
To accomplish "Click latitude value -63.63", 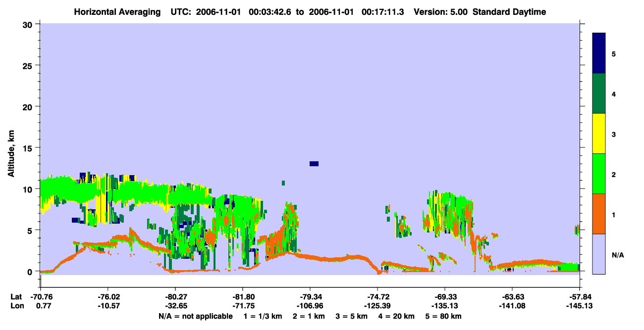I will [x=512, y=297].
